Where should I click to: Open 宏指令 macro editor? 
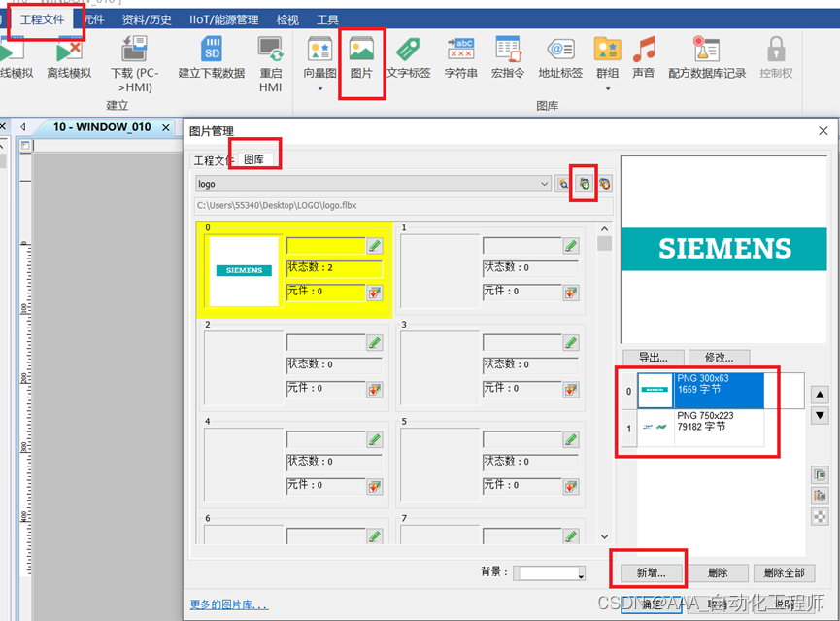pyautogui.click(x=508, y=57)
